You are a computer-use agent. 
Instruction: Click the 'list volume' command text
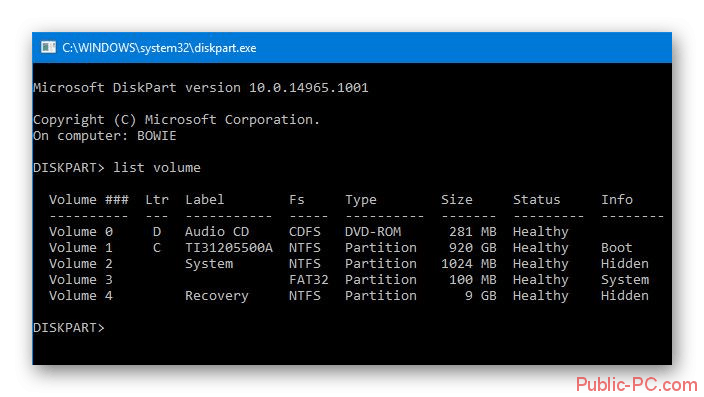pyautogui.click(x=157, y=168)
